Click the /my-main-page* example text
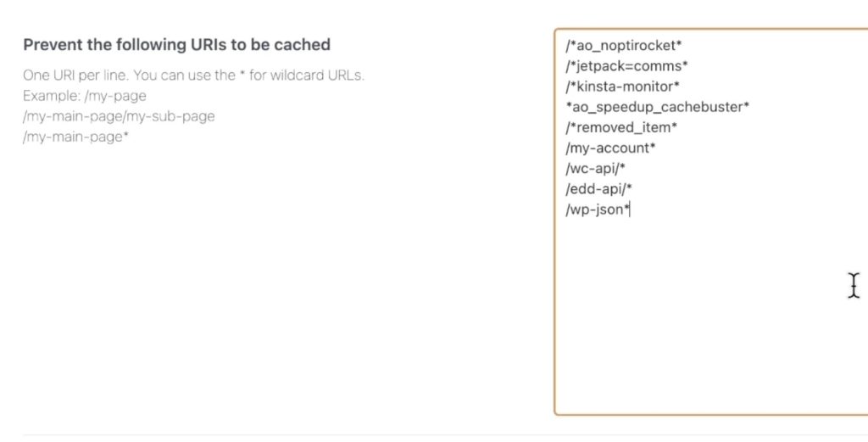 pos(75,136)
